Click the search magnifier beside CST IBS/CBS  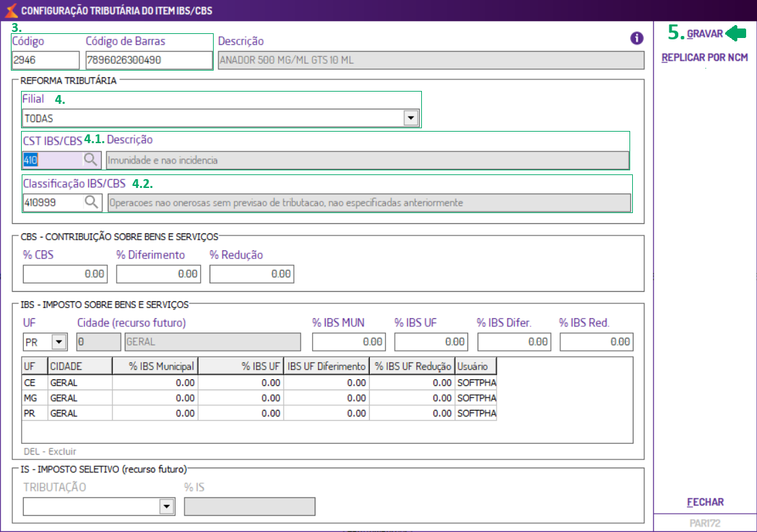click(x=91, y=160)
